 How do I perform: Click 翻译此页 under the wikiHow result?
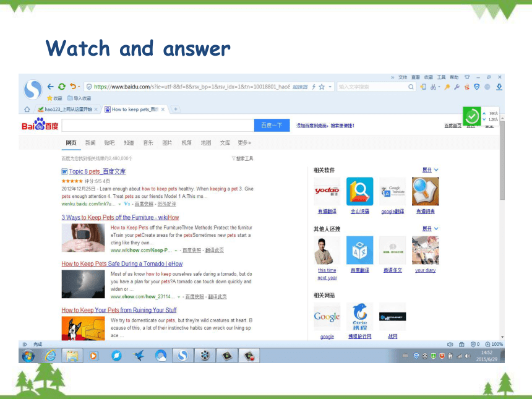215,251
